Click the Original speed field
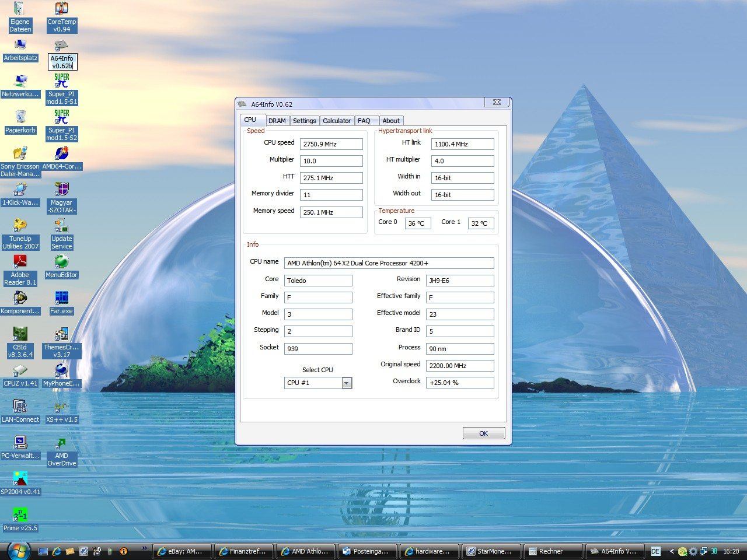The width and height of the screenshot is (747, 560). 460,366
